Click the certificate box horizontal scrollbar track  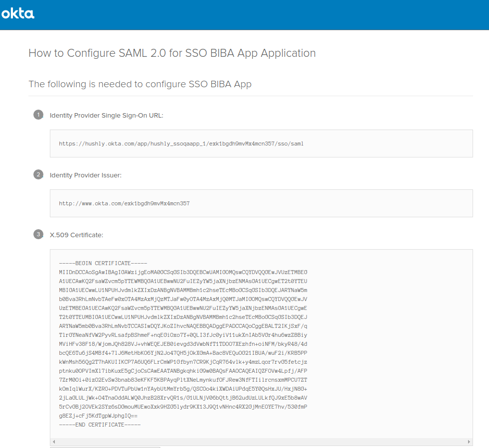click(x=261, y=442)
